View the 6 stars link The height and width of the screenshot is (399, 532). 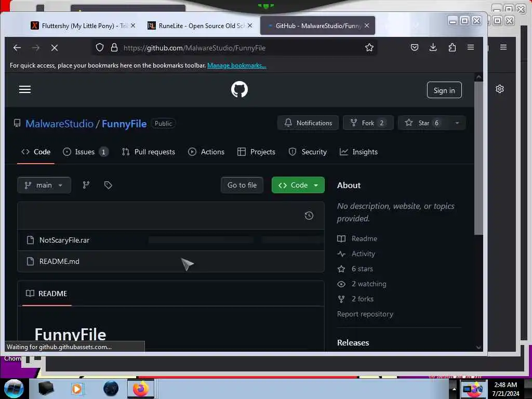[362, 269]
